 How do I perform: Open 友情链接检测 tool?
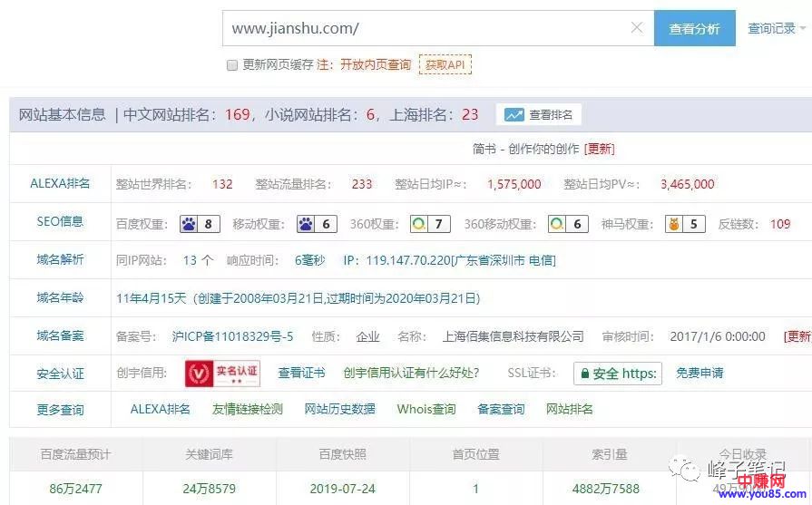point(247,409)
